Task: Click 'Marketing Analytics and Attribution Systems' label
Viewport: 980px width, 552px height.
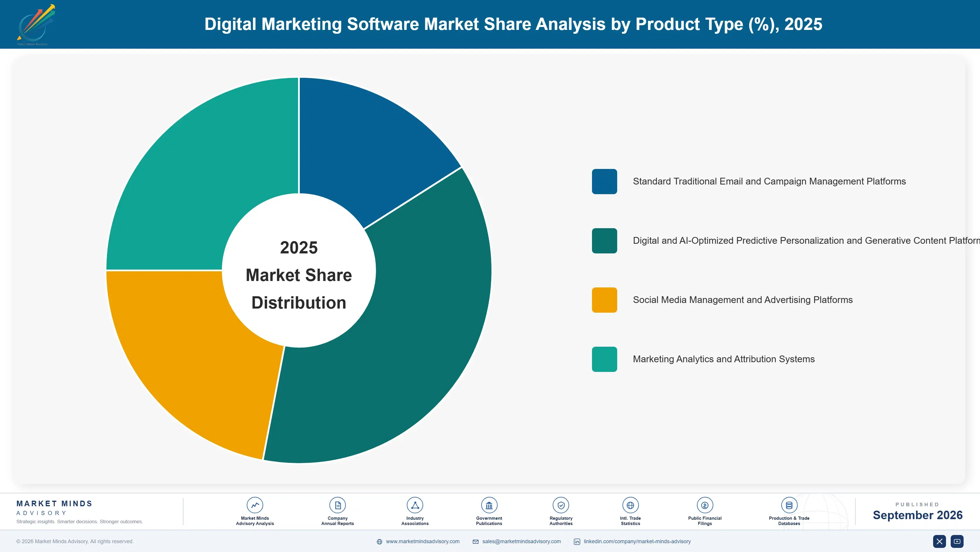Action: click(x=724, y=359)
